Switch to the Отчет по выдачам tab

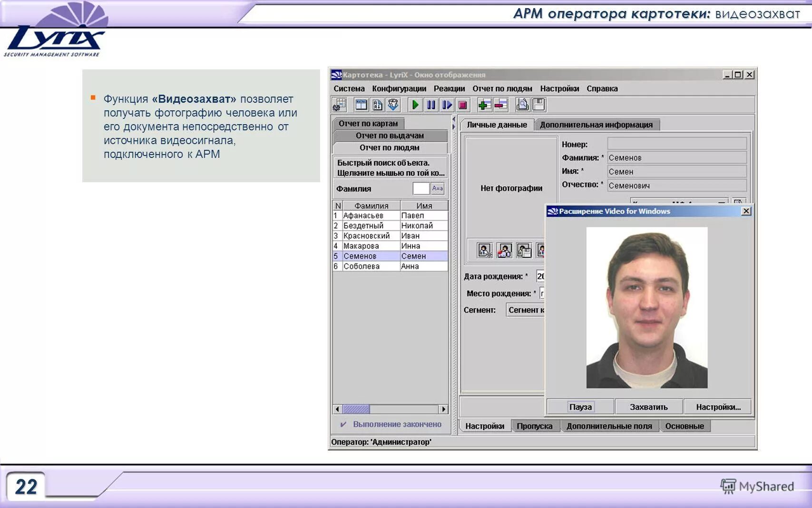[x=390, y=136]
